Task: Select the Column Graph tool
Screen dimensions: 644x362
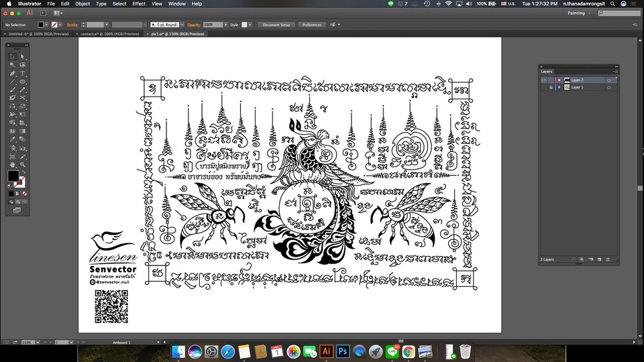Action: (23, 148)
